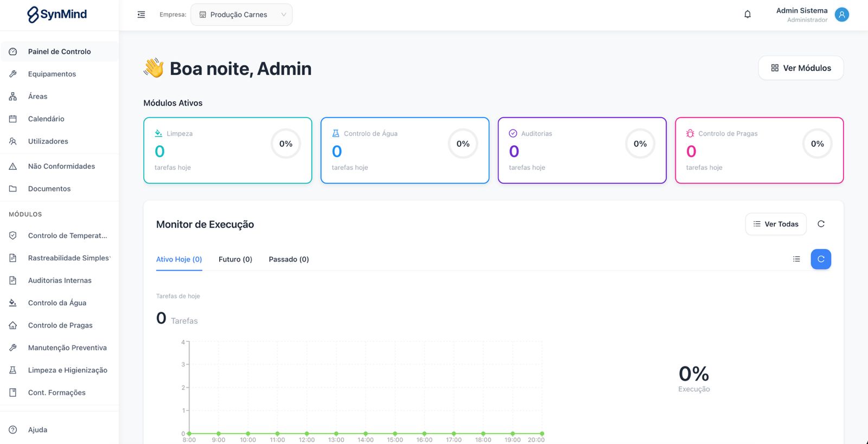Open the Admin Sistema user avatar

click(x=841, y=15)
